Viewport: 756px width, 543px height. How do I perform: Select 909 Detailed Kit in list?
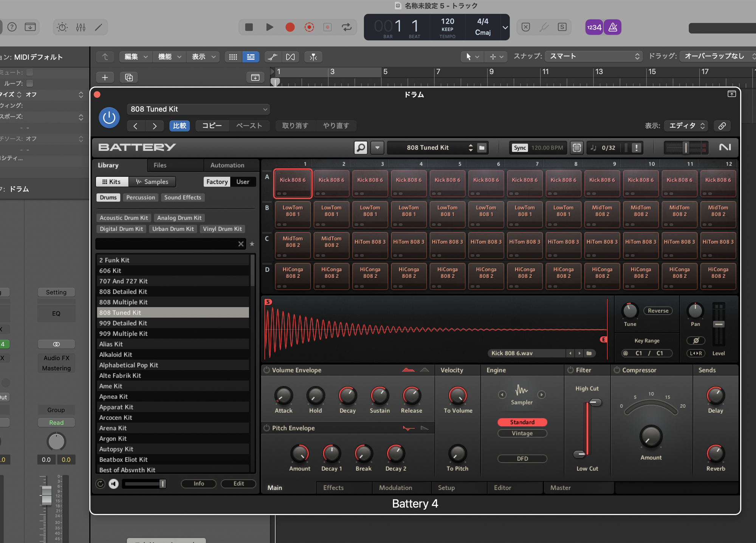(x=173, y=323)
